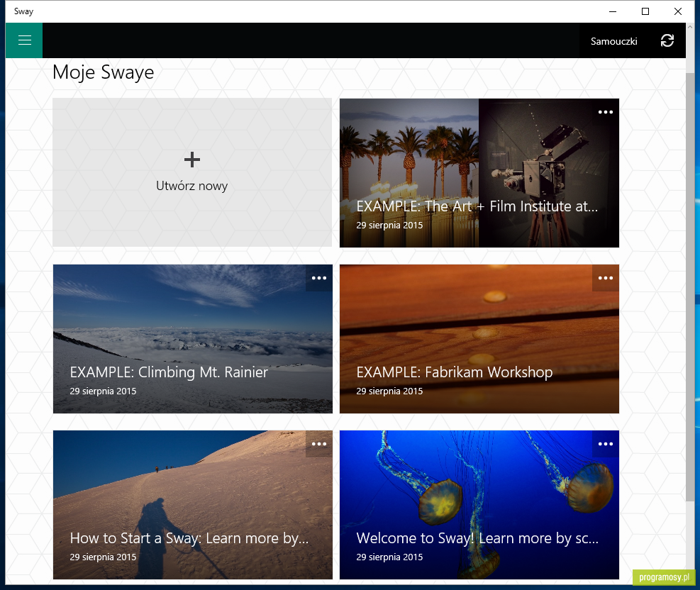Click the vertical scrollbar thumb

click(690, 286)
